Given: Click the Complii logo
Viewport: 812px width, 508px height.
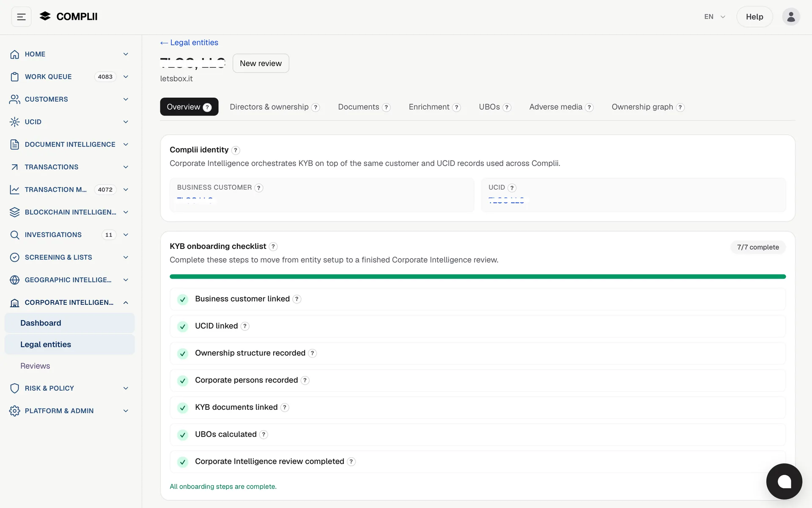Looking at the screenshot, I should [x=69, y=17].
